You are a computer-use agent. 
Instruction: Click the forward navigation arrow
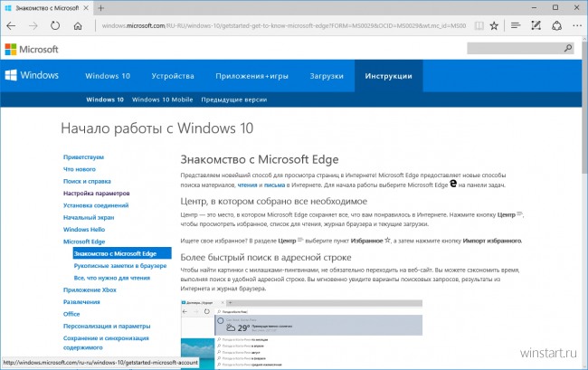click(x=33, y=26)
